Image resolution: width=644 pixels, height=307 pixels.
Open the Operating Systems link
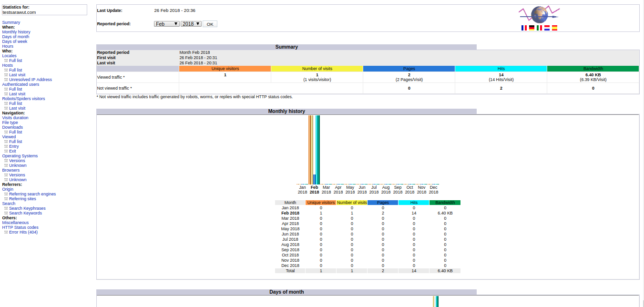[x=20, y=156]
